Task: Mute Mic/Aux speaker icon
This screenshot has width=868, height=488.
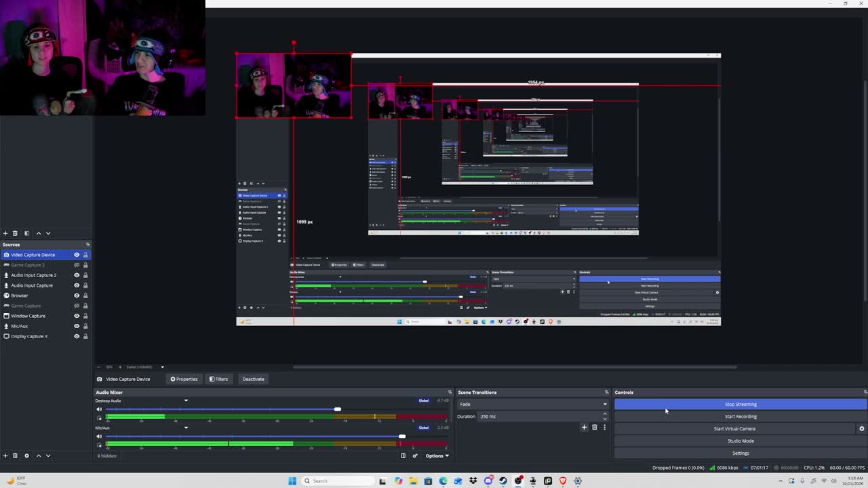Action: coord(99,436)
